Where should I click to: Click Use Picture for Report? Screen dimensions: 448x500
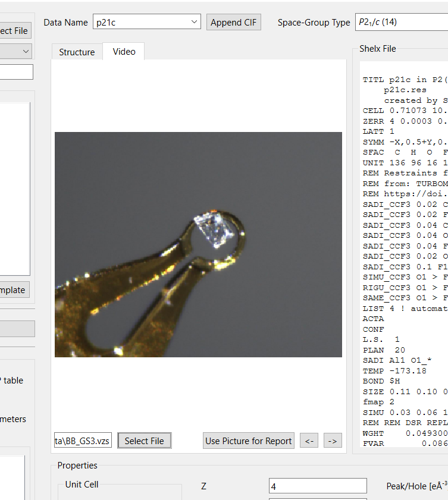coord(248,441)
